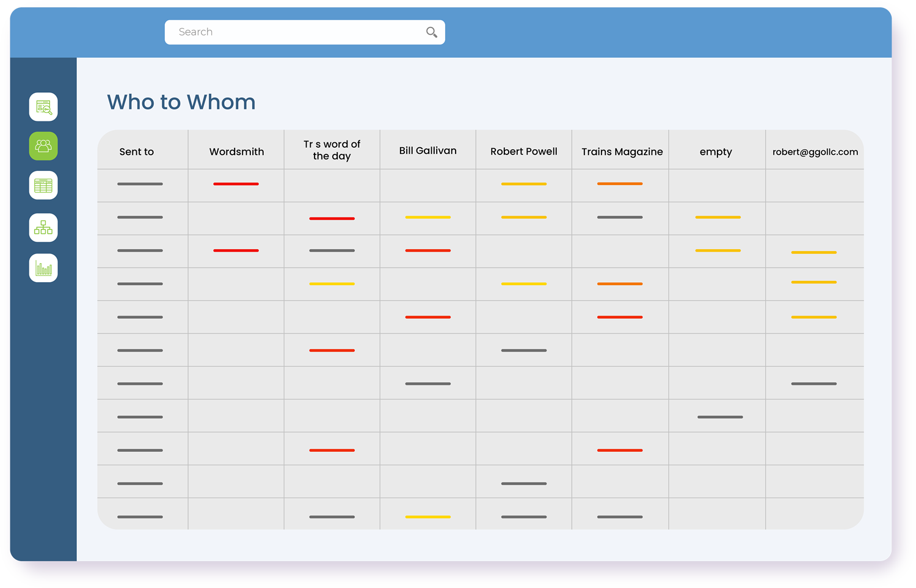Select the Wordsmith column header
The height and width of the screenshot is (588, 916).
click(237, 151)
